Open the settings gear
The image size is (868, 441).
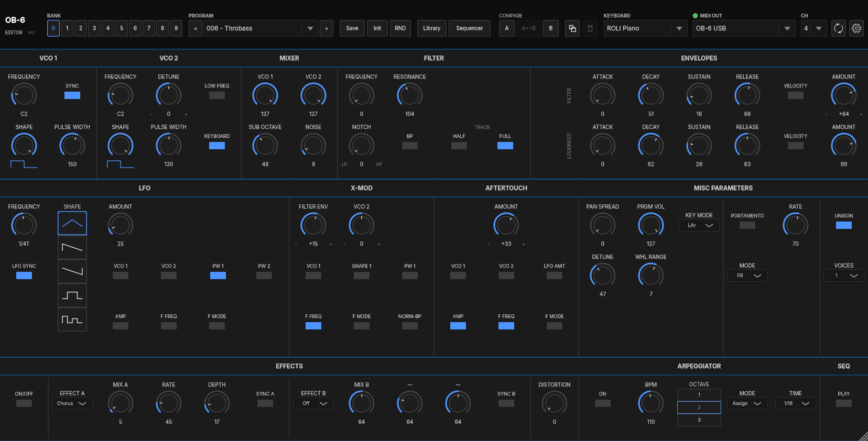click(x=856, y=28)
